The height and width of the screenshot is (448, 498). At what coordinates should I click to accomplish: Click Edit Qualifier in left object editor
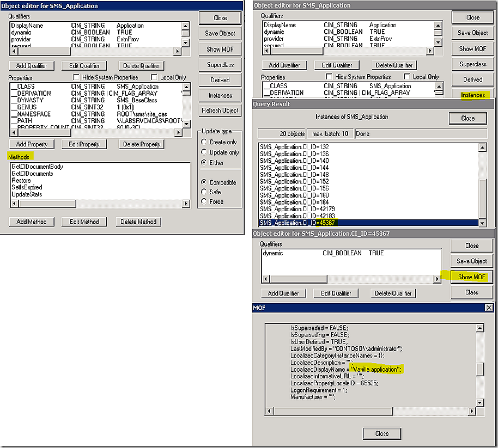84,66
